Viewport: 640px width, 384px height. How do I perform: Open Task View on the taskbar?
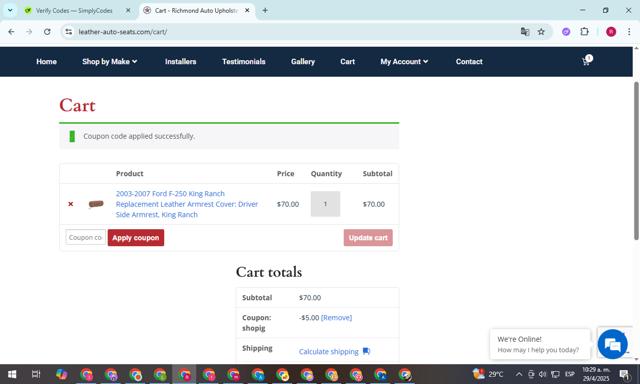36,374
